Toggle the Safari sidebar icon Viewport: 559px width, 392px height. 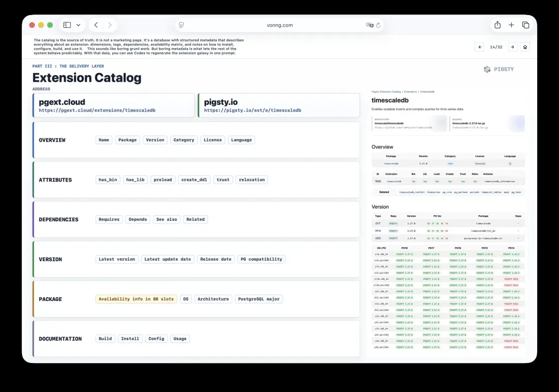click(x=67, y=25)
